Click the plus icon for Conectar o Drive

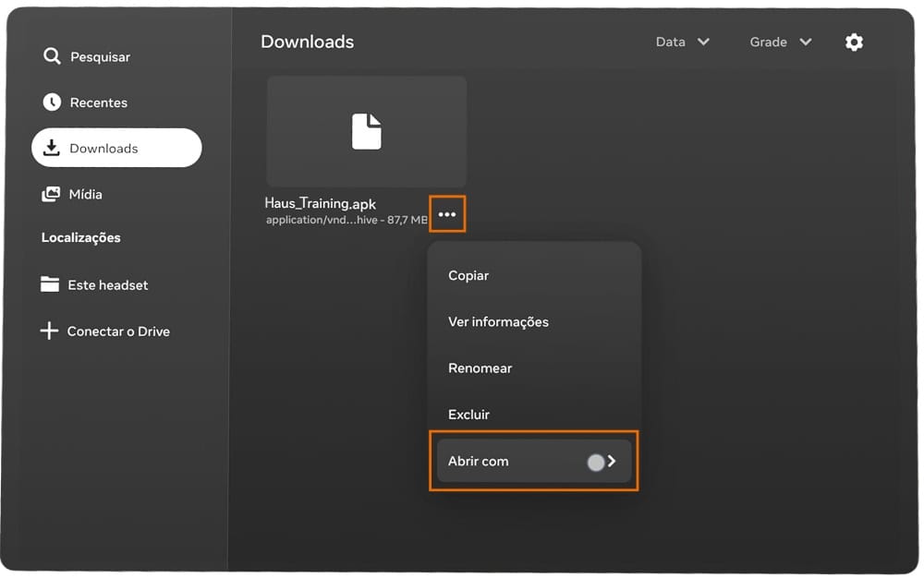coord(49,331)
